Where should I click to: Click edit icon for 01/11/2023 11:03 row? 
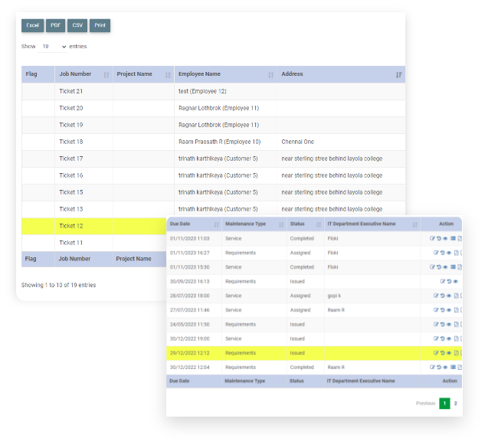pyautogui.click(x=433, y=238)
